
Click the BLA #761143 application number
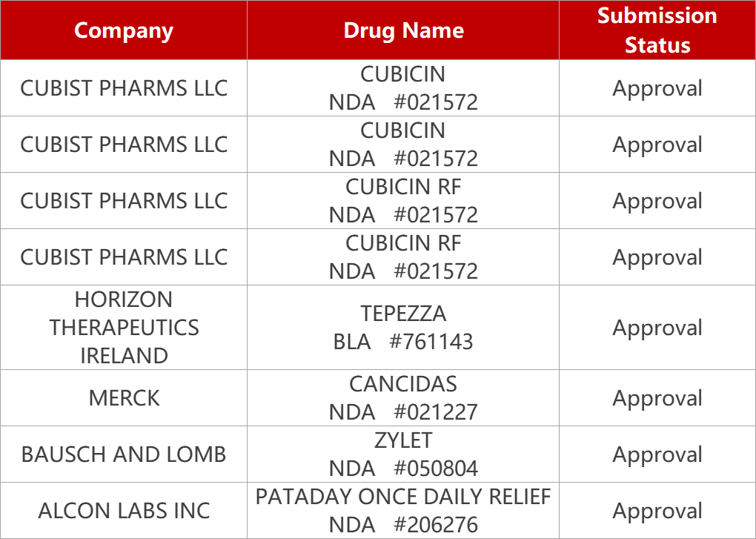tap(403, 342)
